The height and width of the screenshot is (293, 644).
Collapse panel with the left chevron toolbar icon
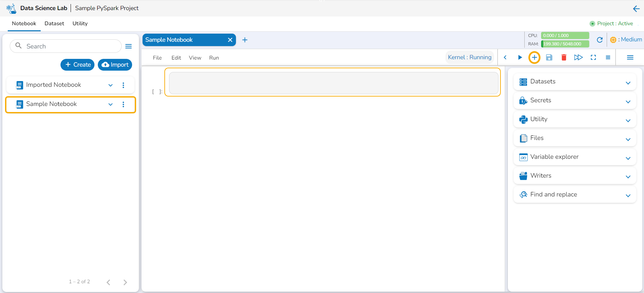(505, 58)
